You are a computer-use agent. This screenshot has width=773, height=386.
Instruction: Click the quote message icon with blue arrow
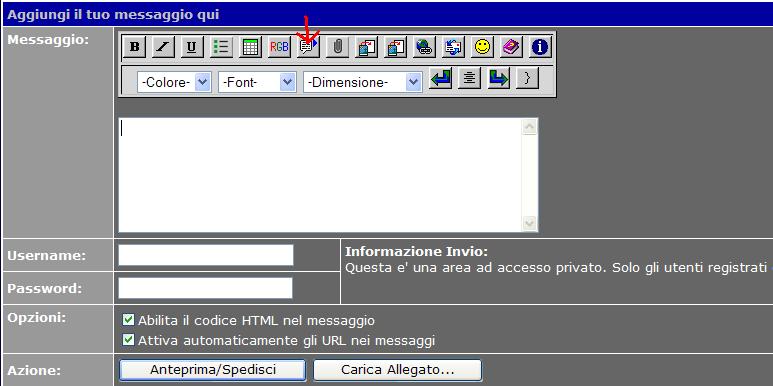click(308, 47)
